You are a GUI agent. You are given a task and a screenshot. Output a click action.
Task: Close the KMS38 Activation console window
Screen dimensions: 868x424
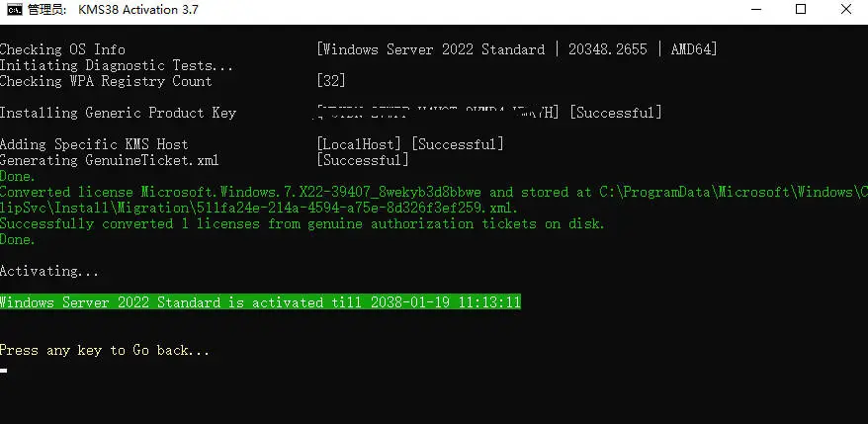(x=845, y=10)
